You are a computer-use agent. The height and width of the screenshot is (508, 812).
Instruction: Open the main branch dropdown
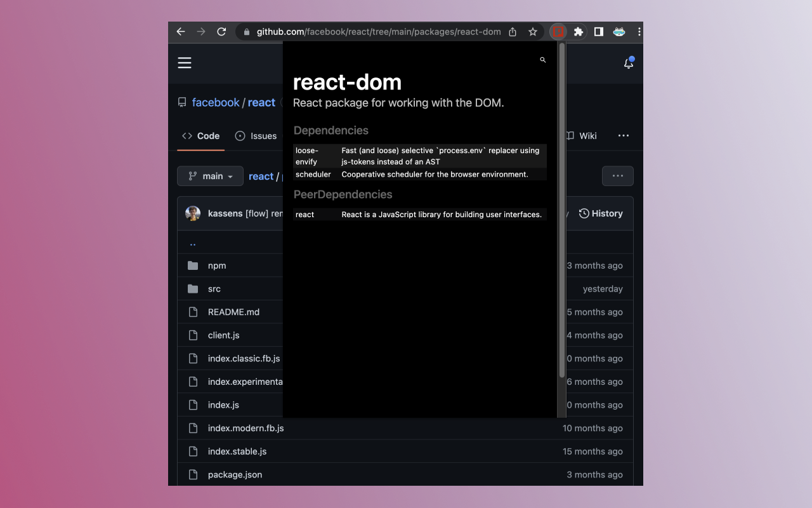[x=210, y=176]
